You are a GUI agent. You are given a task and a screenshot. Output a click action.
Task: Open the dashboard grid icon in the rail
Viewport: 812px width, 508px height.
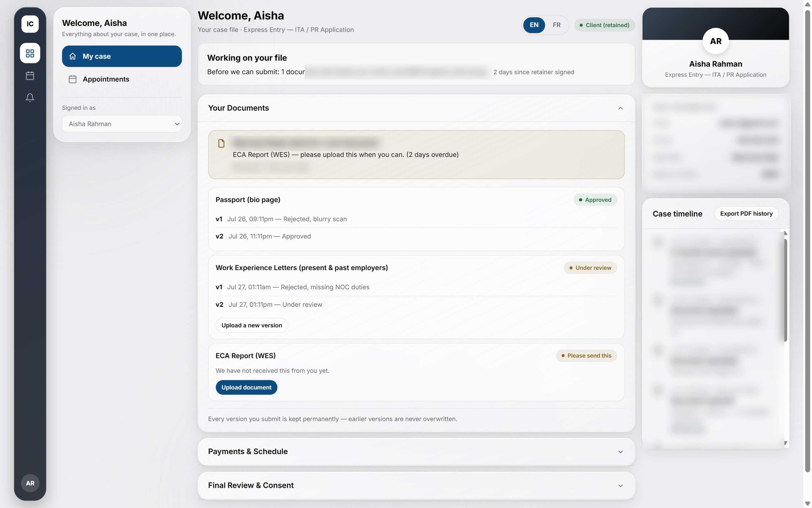pyautogui.click(x=30, y=53)
